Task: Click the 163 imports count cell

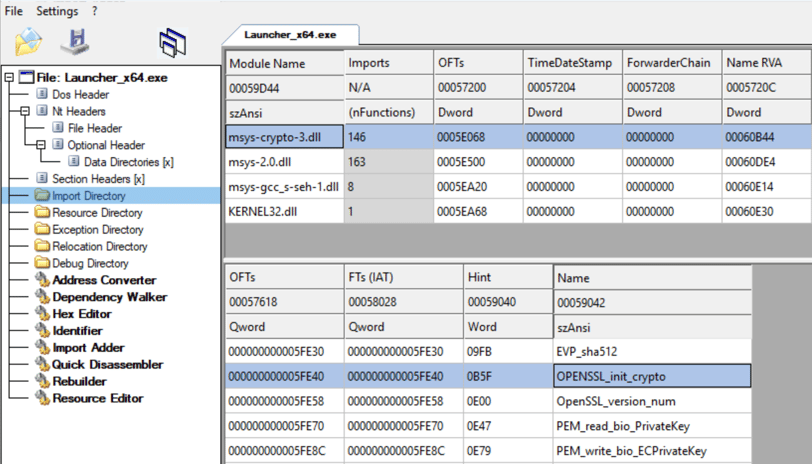Action: coord(389,162)
